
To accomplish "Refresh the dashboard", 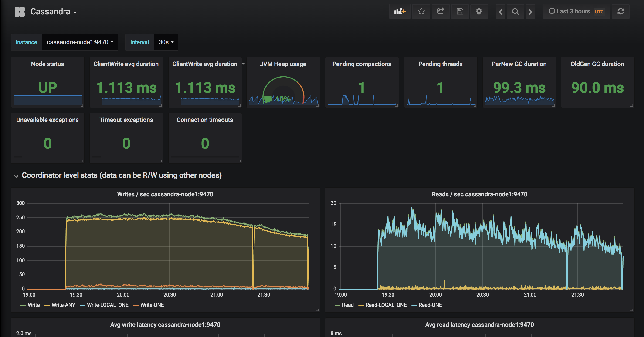I will 620,11.
